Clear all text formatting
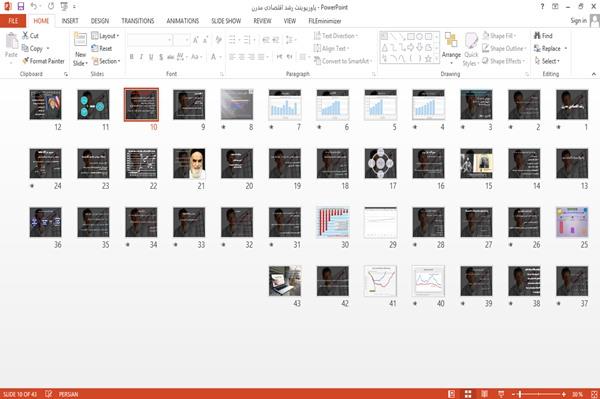600x399 pixels. [218, 40]
